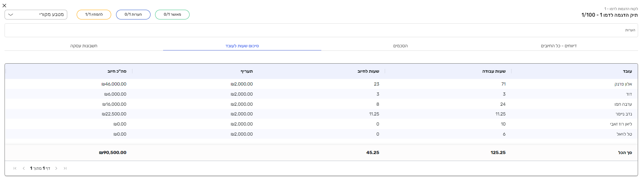Click the right-pointing arrow-with-bar pagination icon
This screenshot has height=177, width=644.
tap(65, 168)
